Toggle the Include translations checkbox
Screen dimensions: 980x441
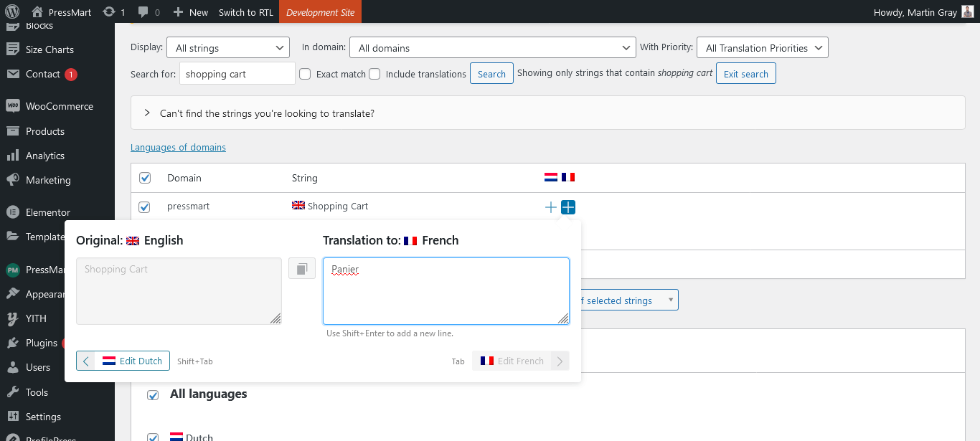tap(374, 74)
